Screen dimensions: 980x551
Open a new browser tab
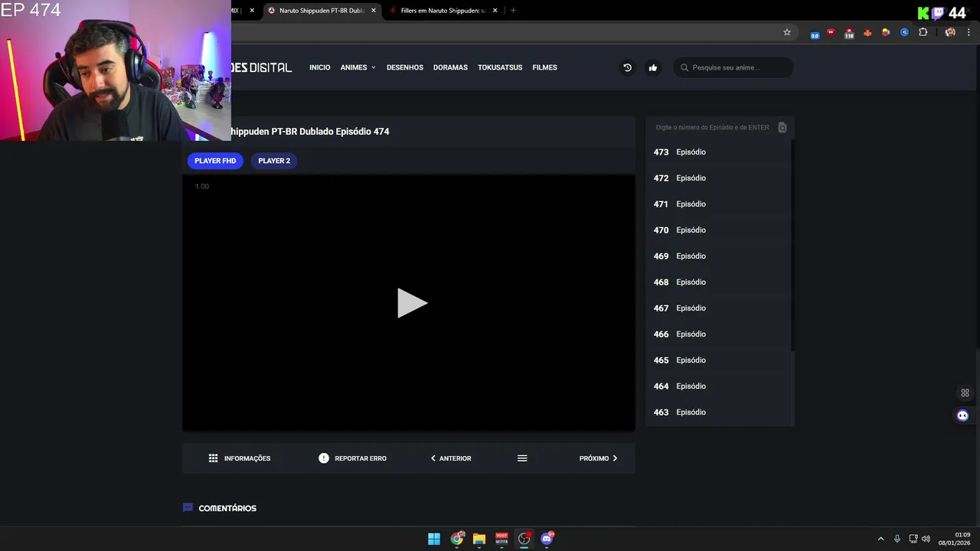513,11
